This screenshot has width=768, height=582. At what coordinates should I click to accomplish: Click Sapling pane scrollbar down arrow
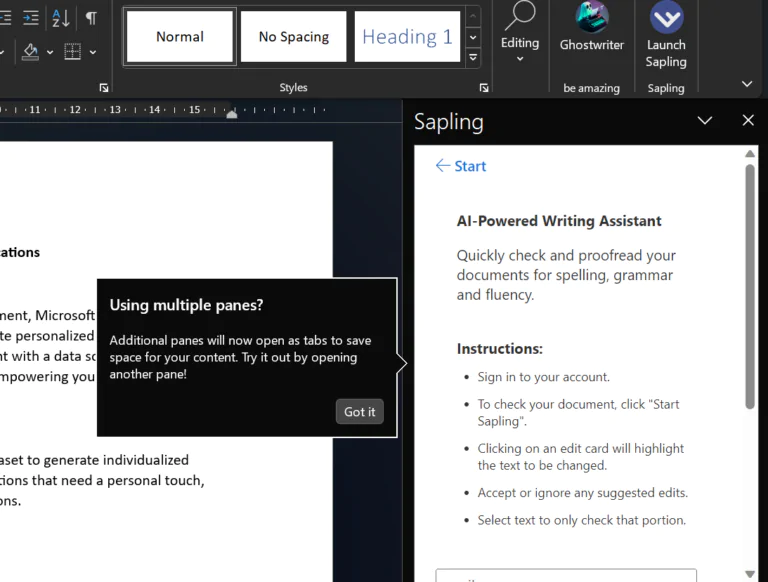click(x=749, y=574)
